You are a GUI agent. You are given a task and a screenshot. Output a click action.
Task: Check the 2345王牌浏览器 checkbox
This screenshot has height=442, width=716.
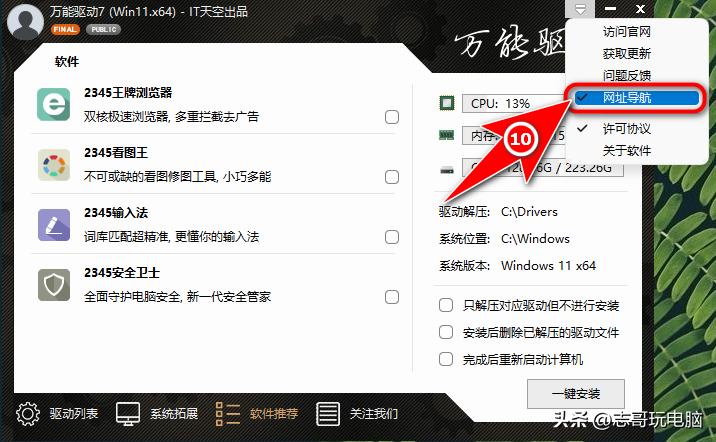[x=392, y=117]
